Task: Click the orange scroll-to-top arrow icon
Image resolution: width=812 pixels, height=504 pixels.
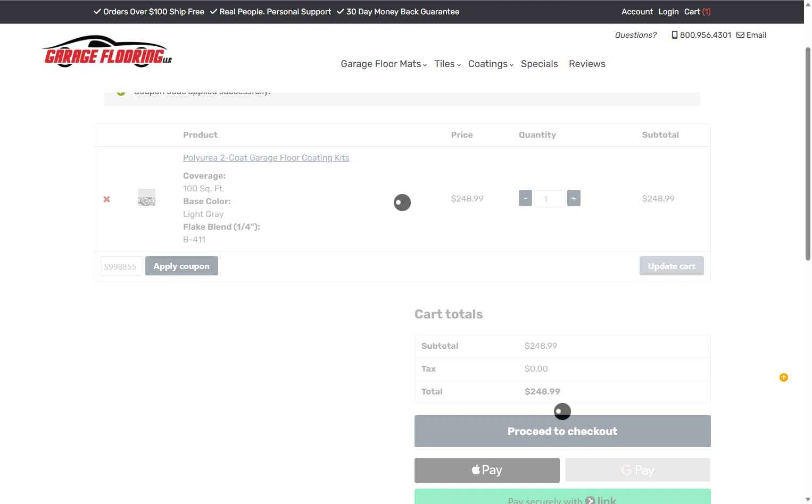Action: 784,377
